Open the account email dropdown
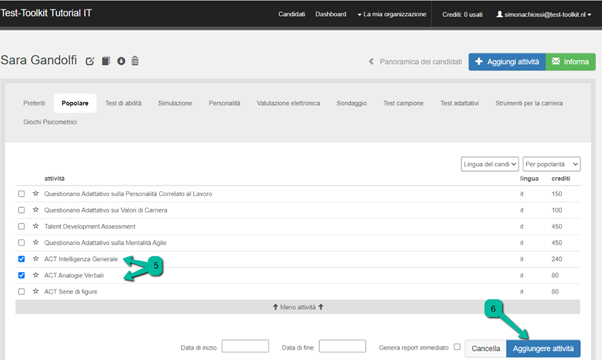Screen dimensions: 602x360 tap(544, 14)
